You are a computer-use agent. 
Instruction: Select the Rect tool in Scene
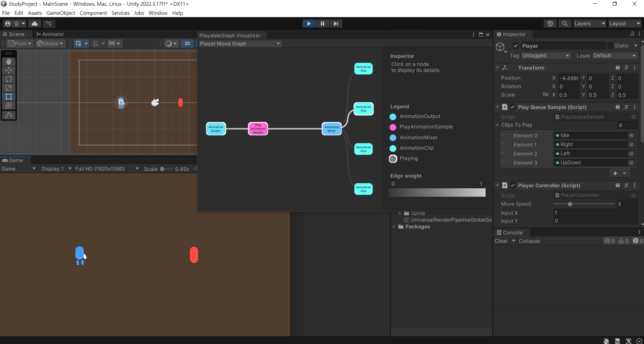pyautogui.click(x=9, y=97)
